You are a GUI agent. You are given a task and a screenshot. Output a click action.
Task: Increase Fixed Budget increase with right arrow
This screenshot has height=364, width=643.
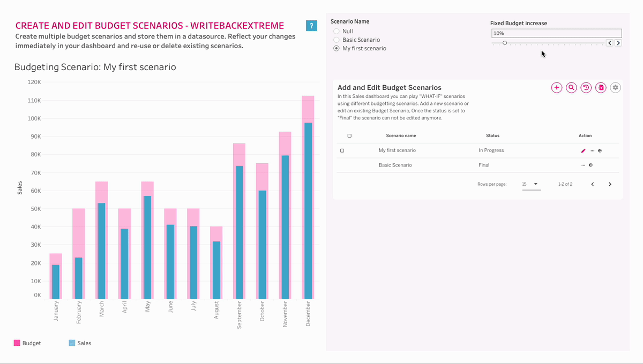click(618, 43)
